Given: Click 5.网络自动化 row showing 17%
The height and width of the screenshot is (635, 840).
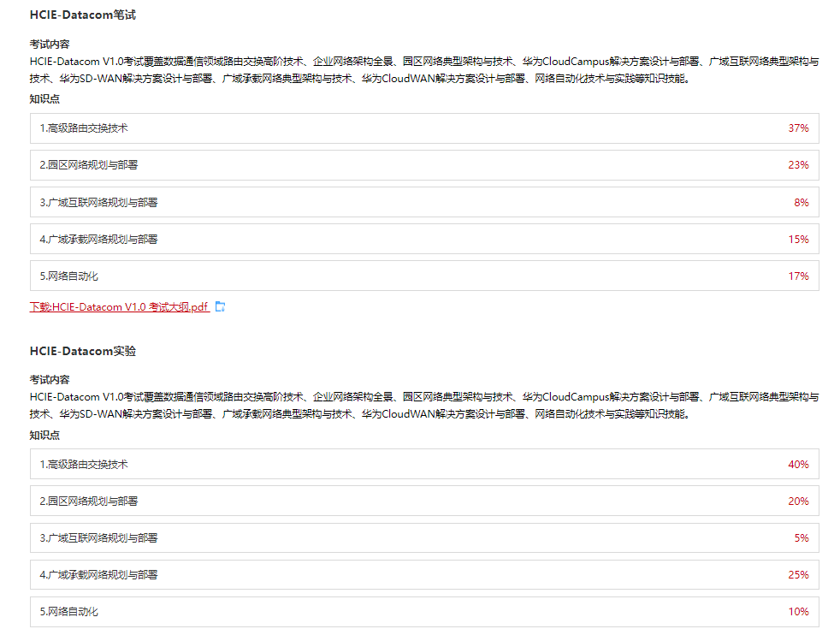Looking at the screenshot, I should pos(424,276).
